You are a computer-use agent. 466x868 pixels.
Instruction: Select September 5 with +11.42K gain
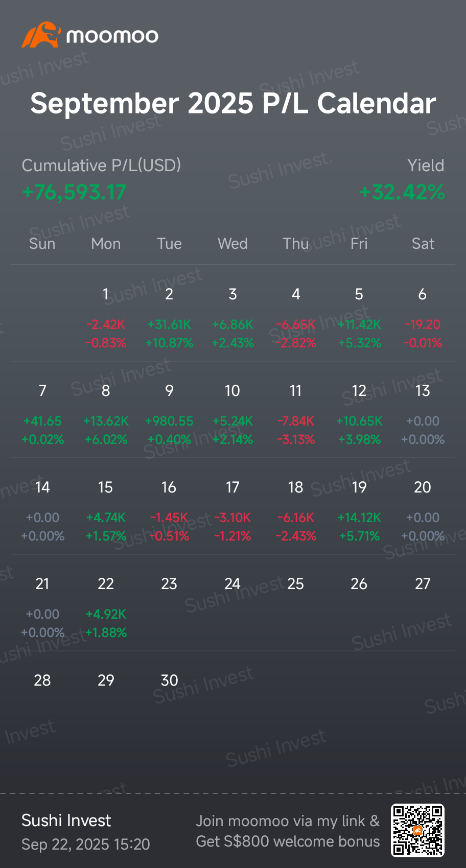click(359, 318)
